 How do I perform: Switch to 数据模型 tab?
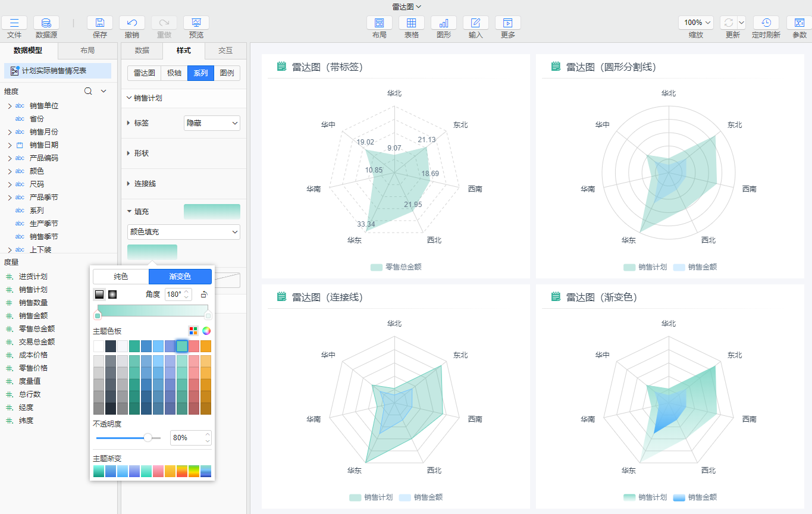(29, 51)
